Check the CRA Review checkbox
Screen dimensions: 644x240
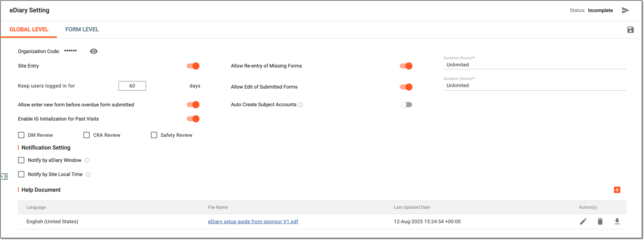click(87, 135)
